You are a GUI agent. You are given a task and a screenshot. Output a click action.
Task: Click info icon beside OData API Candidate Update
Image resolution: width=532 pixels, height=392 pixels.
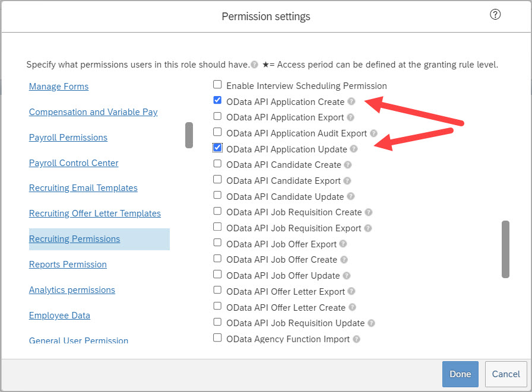pyautogui.click(x=351, y=196)
